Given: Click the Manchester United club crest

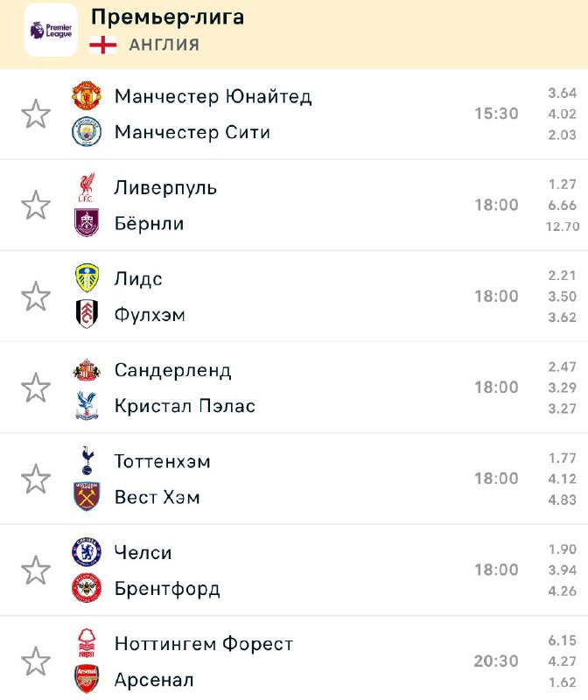Looking at the screenshot, I should pyautogui.click(x=87, y=96).
